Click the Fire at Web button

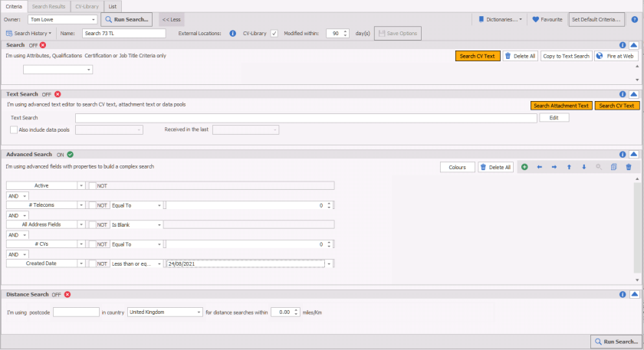click(616, 56)
